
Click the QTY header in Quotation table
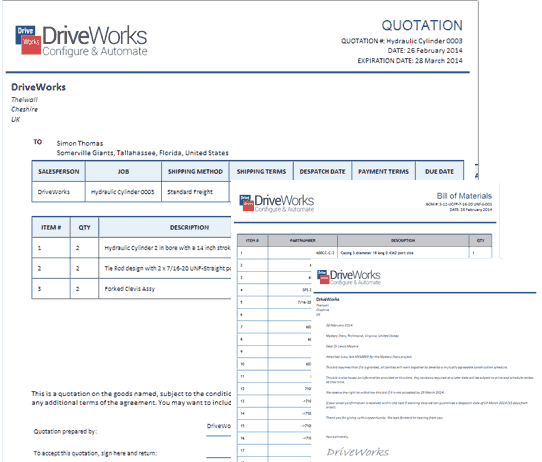[x=84, y=227]
